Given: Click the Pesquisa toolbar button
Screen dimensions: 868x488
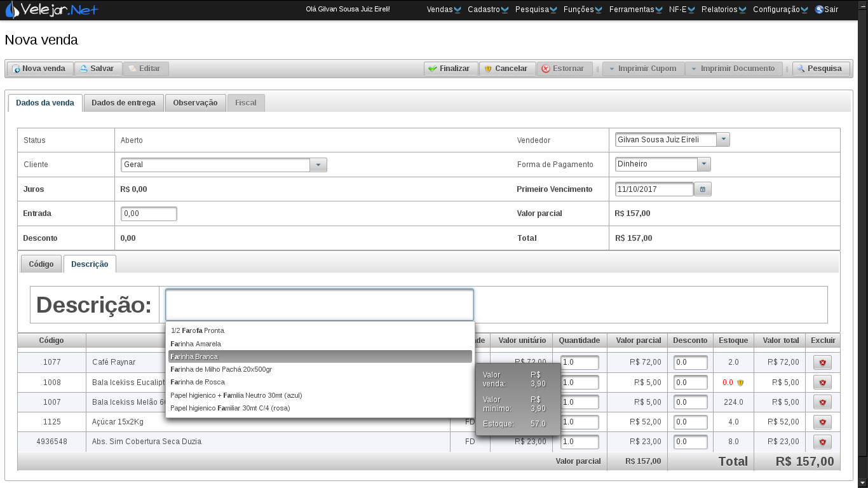Looking at the screenshot, I should 821,69.
